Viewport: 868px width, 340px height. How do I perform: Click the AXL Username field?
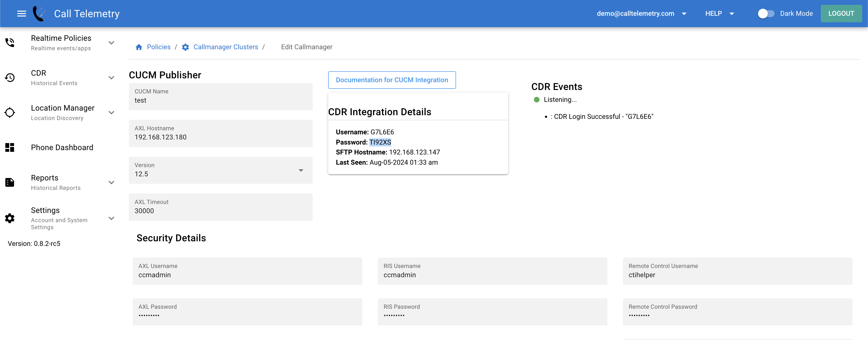click(x=247, y=271)
